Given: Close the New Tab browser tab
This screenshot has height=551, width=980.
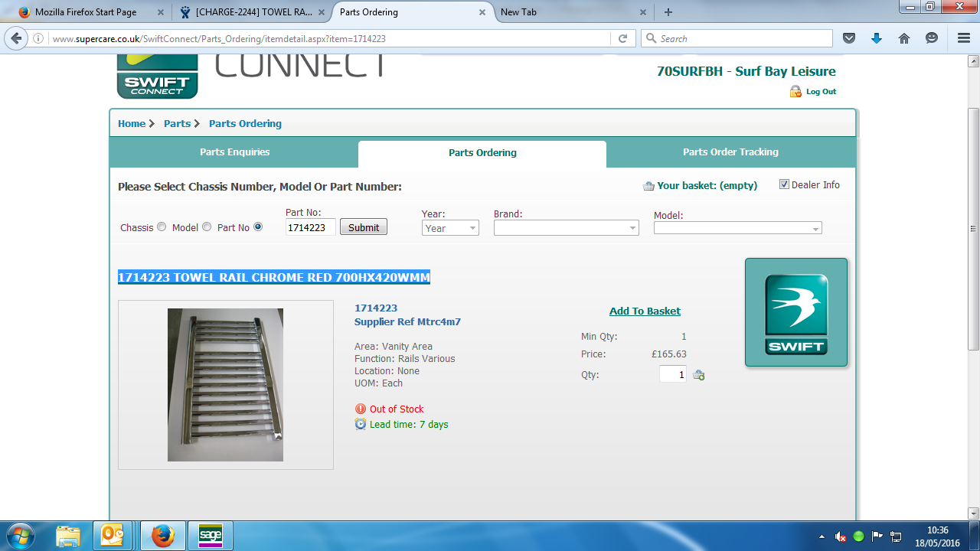Looking at the screenshot, I should coord(643,12).
